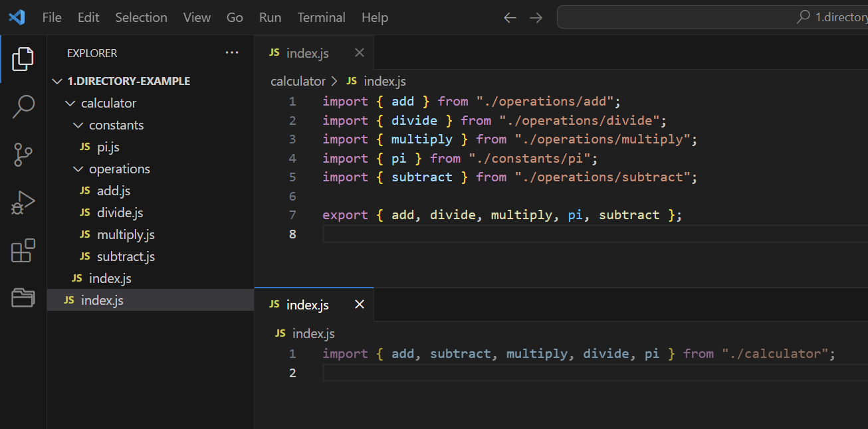This screenshot has height=429, width=868.
Task: Click export statement on line 7
Action: pyautogui.click(x=502, y=215)
